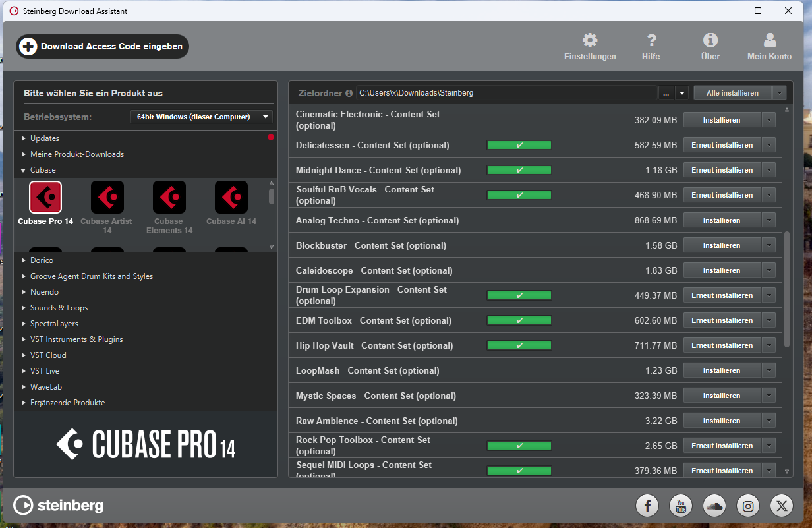Select the Cubase Pro 14 product icon

[x=45, y=197]
